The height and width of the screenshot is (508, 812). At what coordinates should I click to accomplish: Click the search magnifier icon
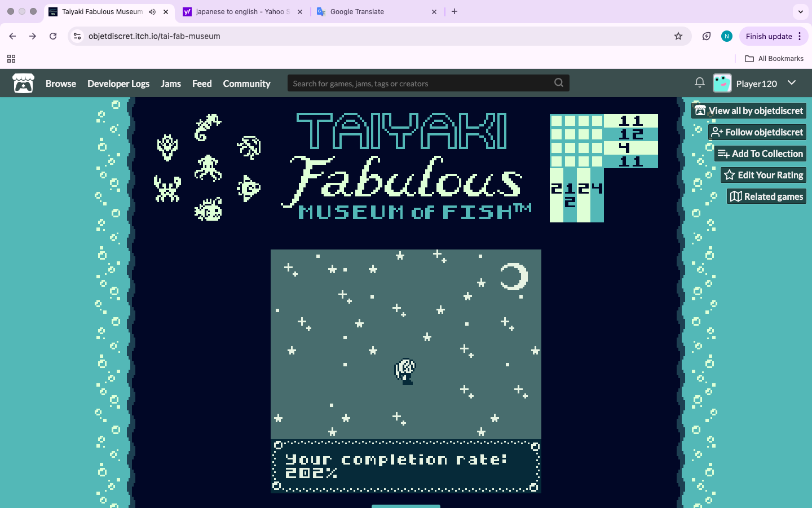point(558,83)
